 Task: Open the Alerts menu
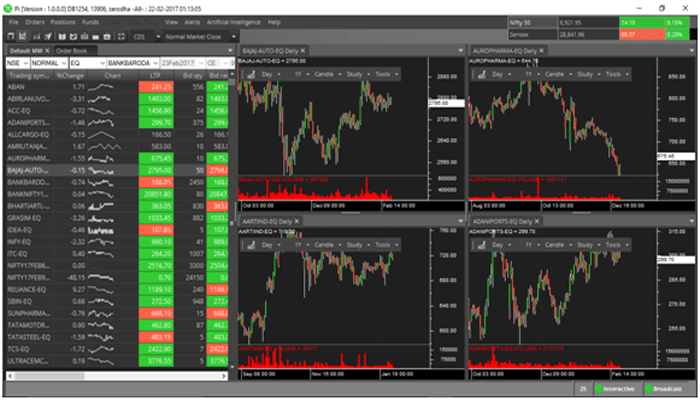192,22
